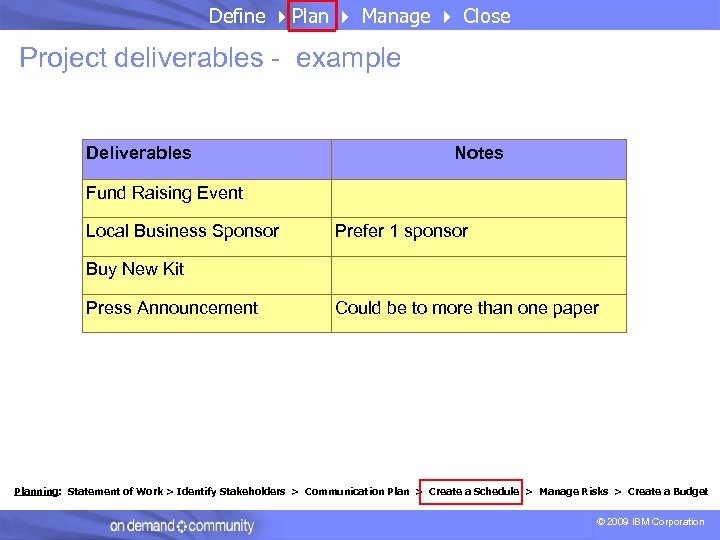Click the 2009 IBM Corporation copyright text
The width and height of the screenshot is (720, 540).
coord(650,522)
